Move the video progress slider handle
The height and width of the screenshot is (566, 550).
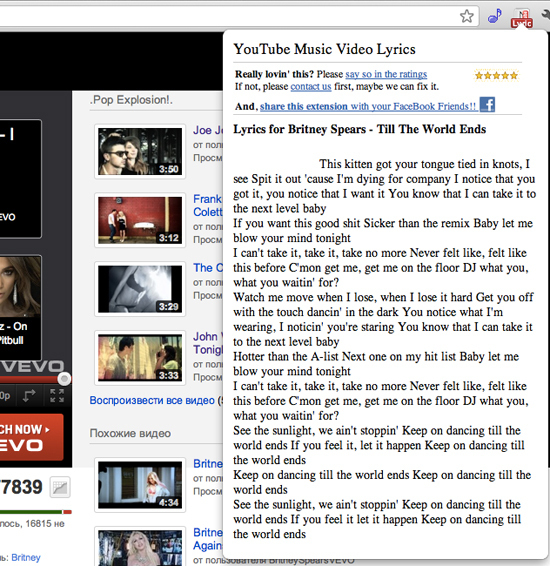coord(64,379)
